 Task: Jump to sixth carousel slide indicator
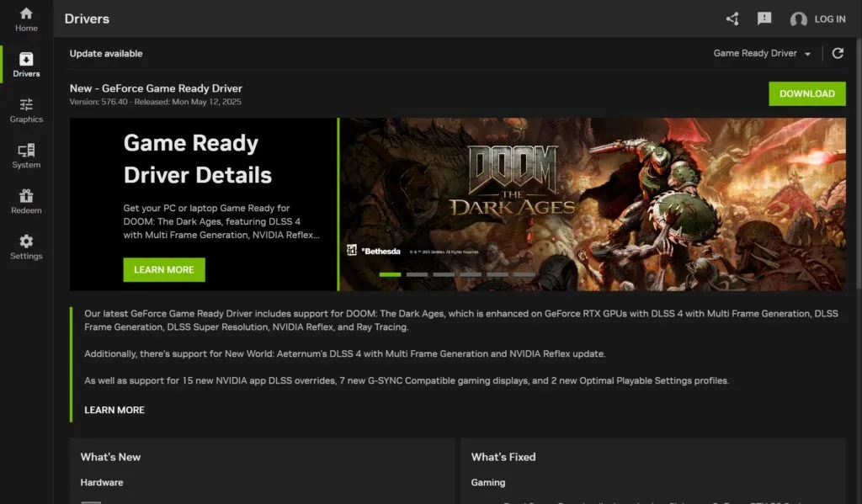[524, 274]
